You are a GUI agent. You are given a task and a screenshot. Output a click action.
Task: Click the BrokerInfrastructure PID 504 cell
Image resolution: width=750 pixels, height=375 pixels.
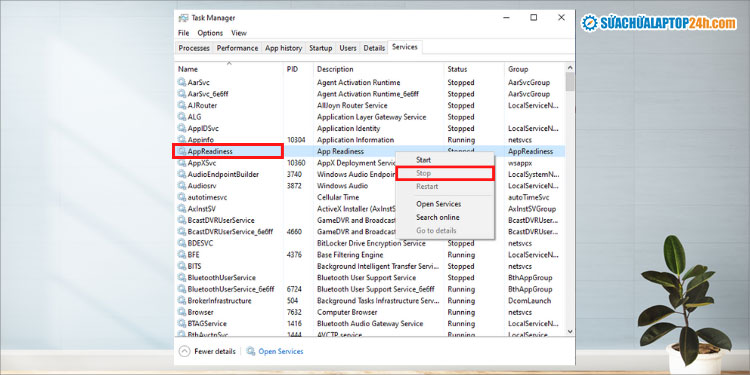click(x=292, y=300)
